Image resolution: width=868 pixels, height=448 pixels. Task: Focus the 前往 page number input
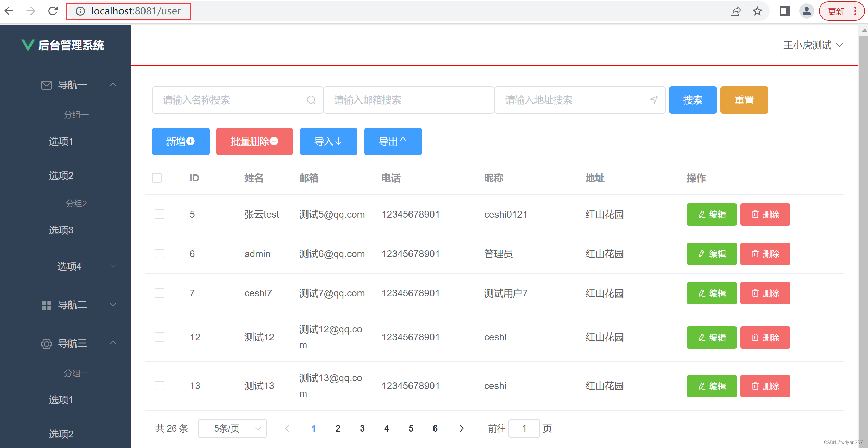[524, 428]
